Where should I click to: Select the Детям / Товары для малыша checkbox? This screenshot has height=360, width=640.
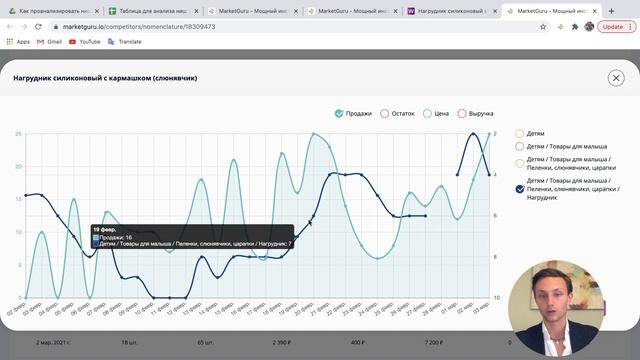click(x=520, y=146)
